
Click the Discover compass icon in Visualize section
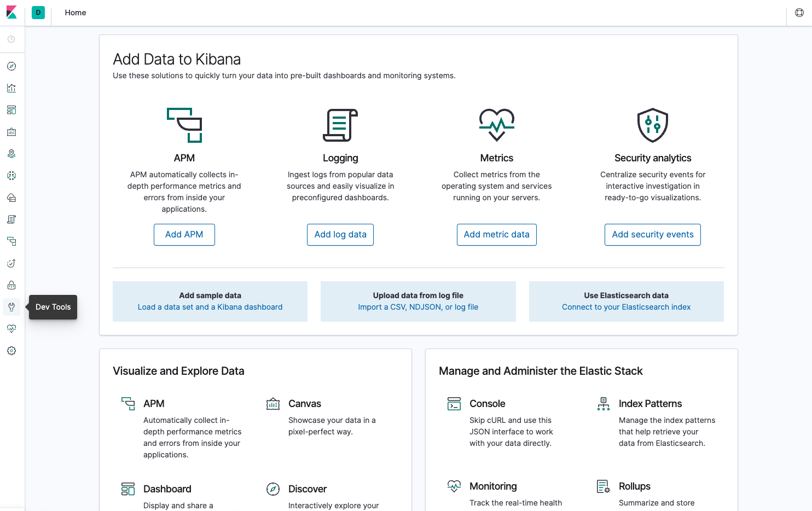pos(273,489)
